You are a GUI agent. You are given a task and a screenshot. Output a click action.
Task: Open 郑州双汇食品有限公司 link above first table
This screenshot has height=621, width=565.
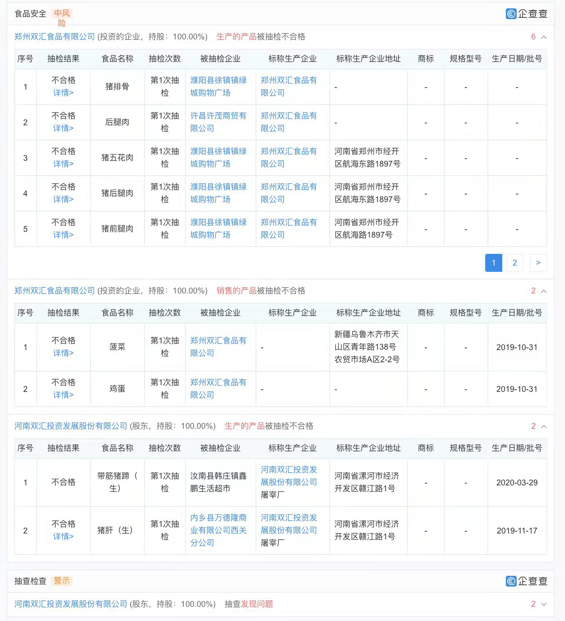tap(55, 37)
